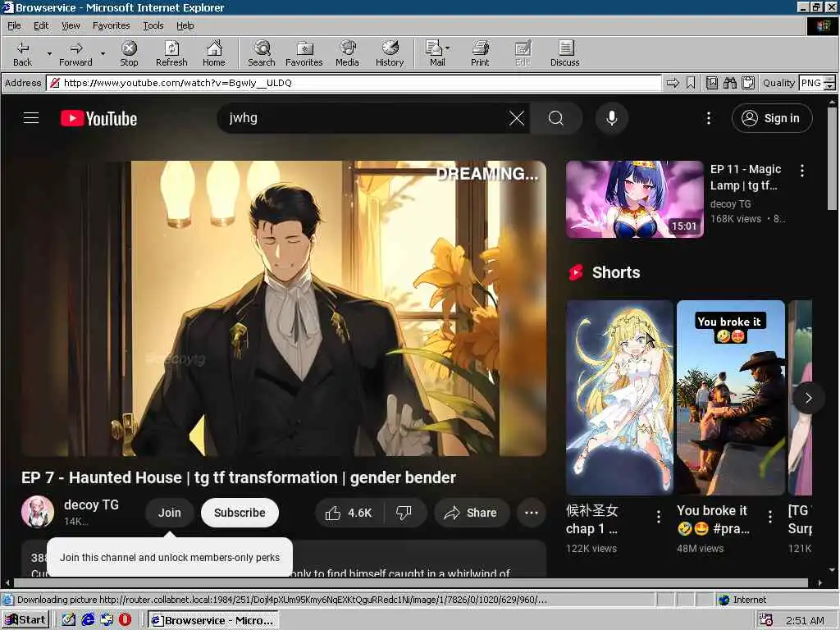The width and height of the screenshot is (840, 630).
Task: Open more actions ellipsis beside Share
Action: [532, 513]
